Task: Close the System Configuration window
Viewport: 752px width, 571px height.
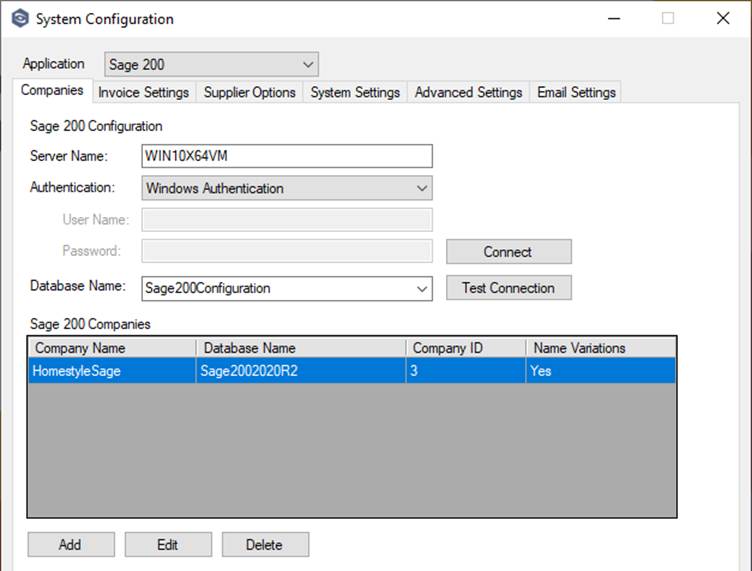Action: pyautogui.click(x=723, y=19)
